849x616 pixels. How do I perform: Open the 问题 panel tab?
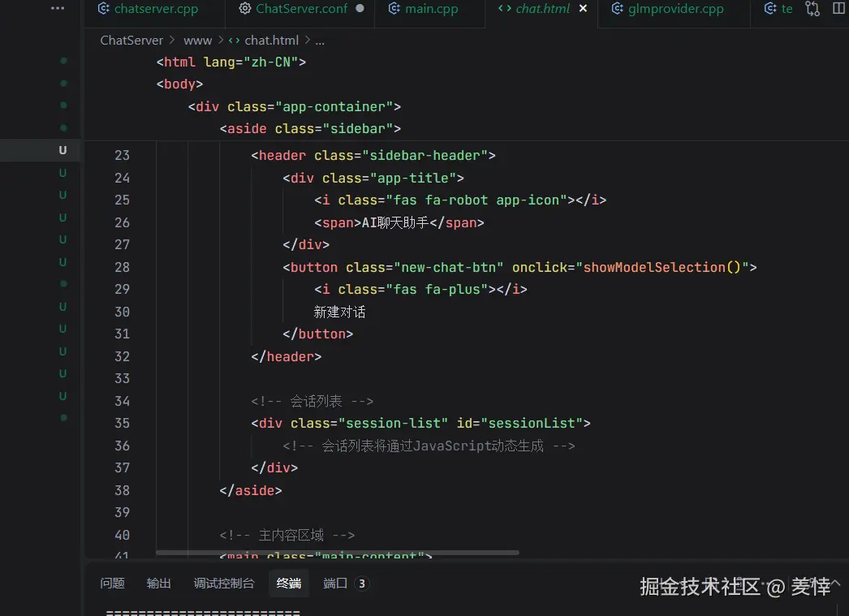113,584
